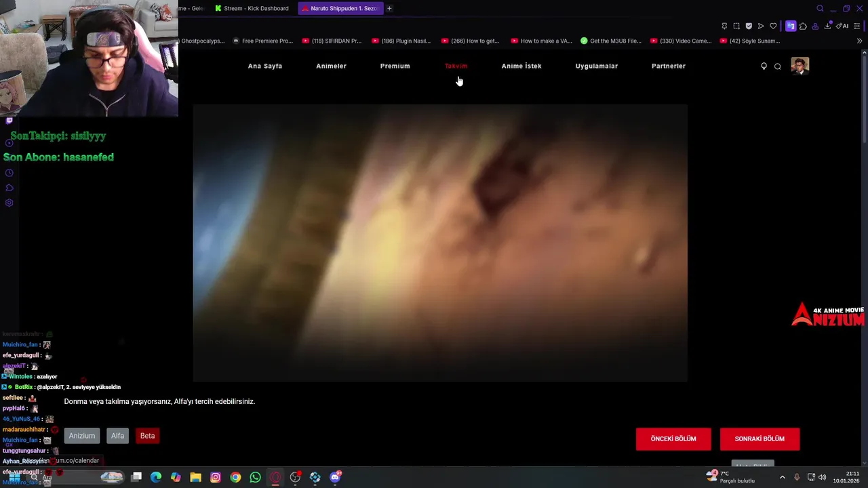Go to Ana Sayfa menu item
Image resolution: width=868 pixels, height=488 pixels.
point(265,66)
